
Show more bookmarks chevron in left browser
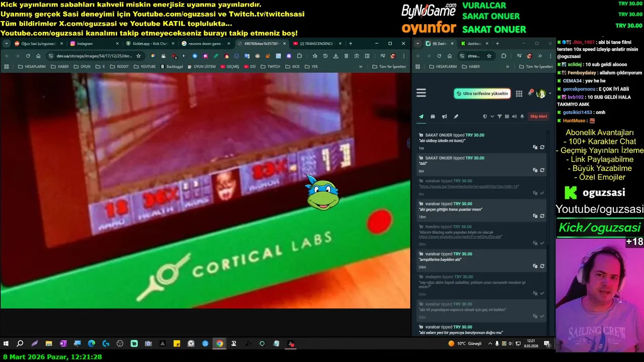[x=360, y=66]
